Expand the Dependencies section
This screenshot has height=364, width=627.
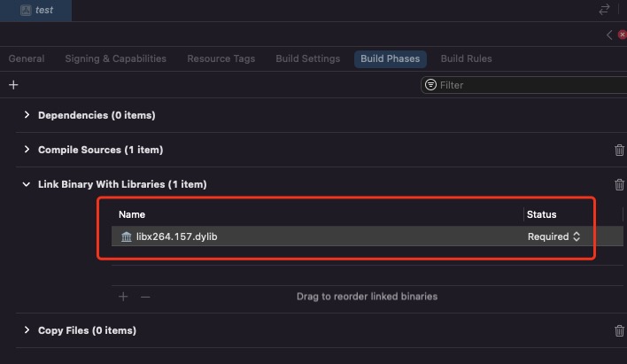coord(27,115)
